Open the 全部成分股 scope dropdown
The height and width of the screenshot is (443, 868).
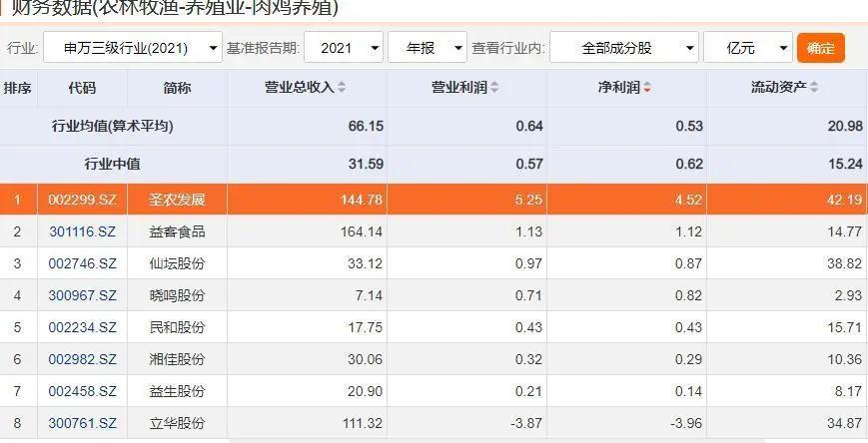coord(624,48)
